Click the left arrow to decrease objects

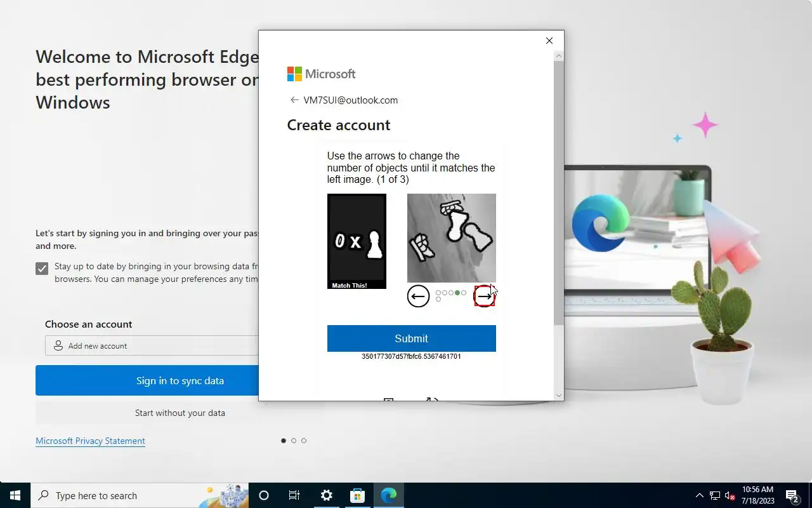418,296
